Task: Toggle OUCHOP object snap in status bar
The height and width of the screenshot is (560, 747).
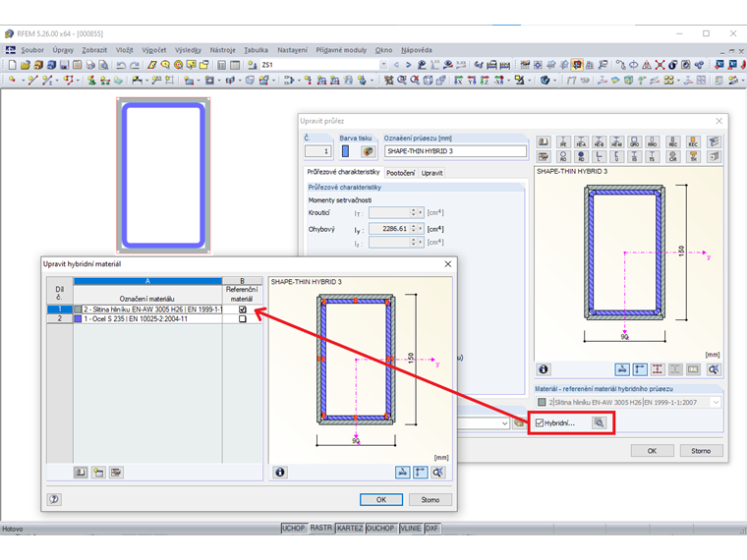Action: click(380, 529)
